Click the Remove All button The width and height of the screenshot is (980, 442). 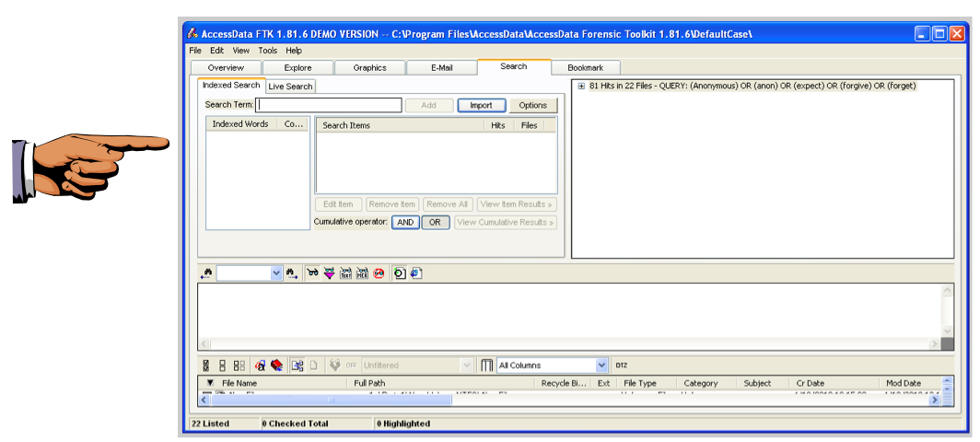[x=448, y=204]
